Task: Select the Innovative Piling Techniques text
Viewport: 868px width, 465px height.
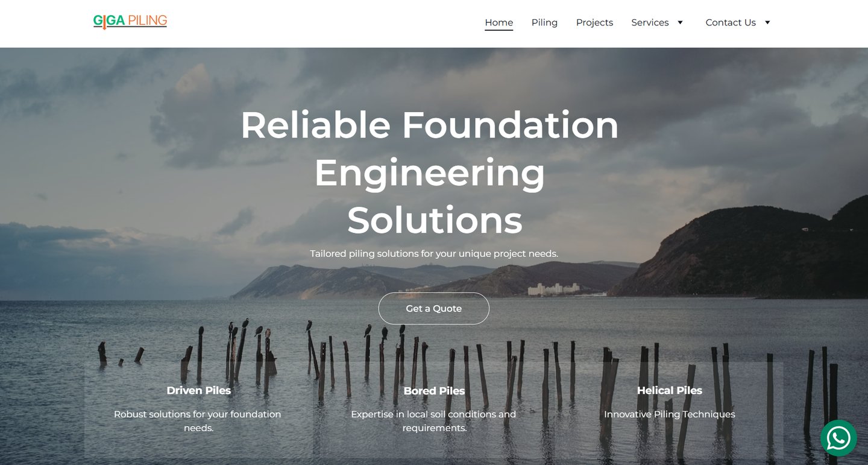Action: (x=670, y=414)
